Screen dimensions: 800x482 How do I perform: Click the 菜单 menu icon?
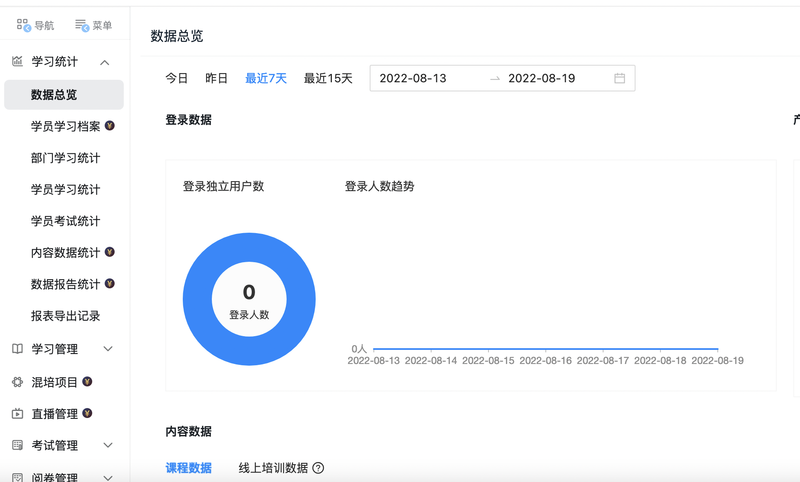82,24
